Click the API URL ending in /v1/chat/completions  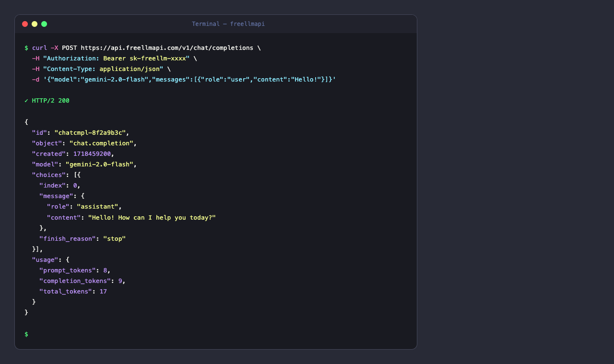[x=167, y=48]
